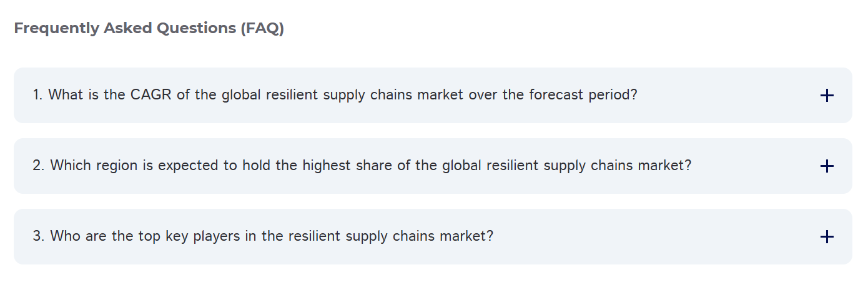This screenshot has width=868, height=287.
Task: Click the number "2." of the second question
Action: pos(39,166)
